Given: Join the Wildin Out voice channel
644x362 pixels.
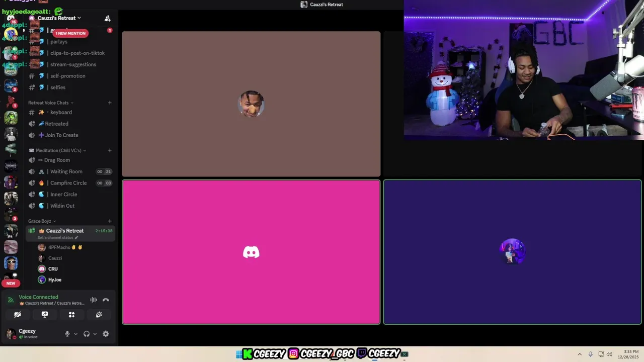Looking at the screenshot, I should pyautogui.click(x=70, y=206).
